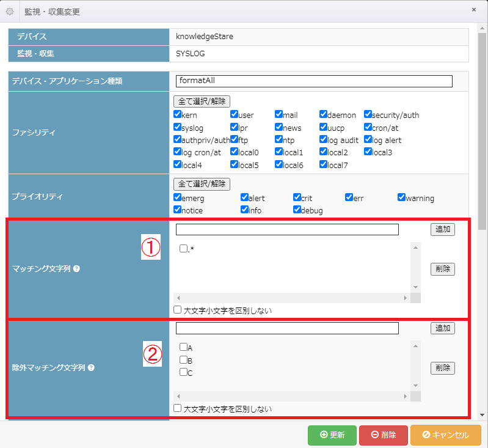Focus the 除外マッチング文字列 text input
488x448 pixels.
[287, 328]
